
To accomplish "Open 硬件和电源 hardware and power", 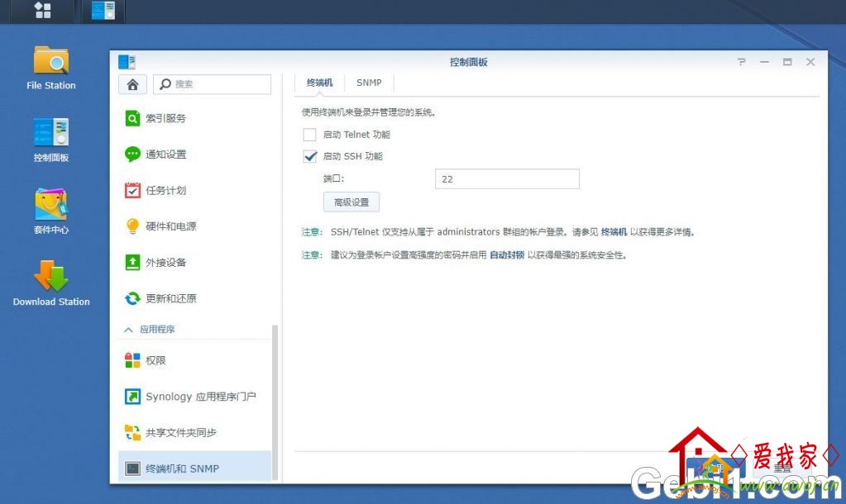I will click(170, 226).
